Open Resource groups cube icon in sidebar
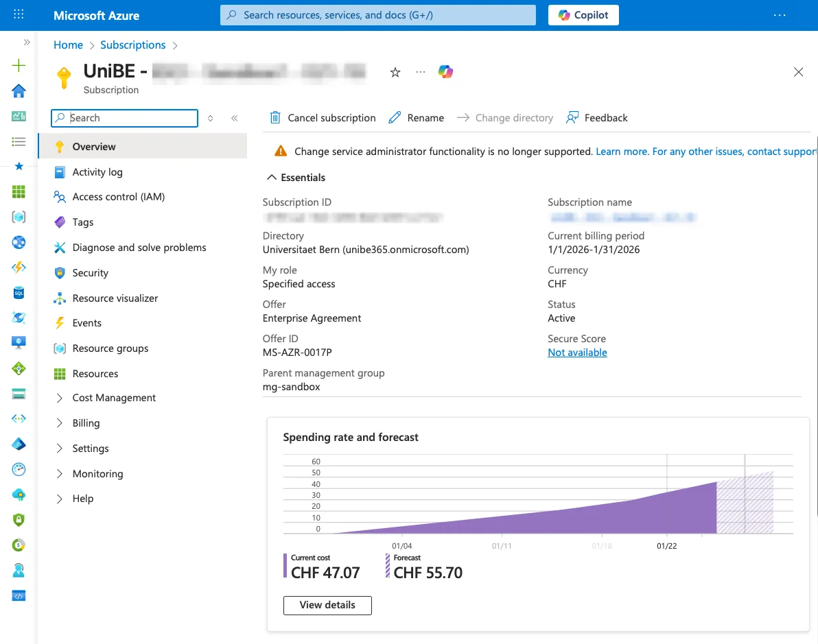 coord(19,217)
